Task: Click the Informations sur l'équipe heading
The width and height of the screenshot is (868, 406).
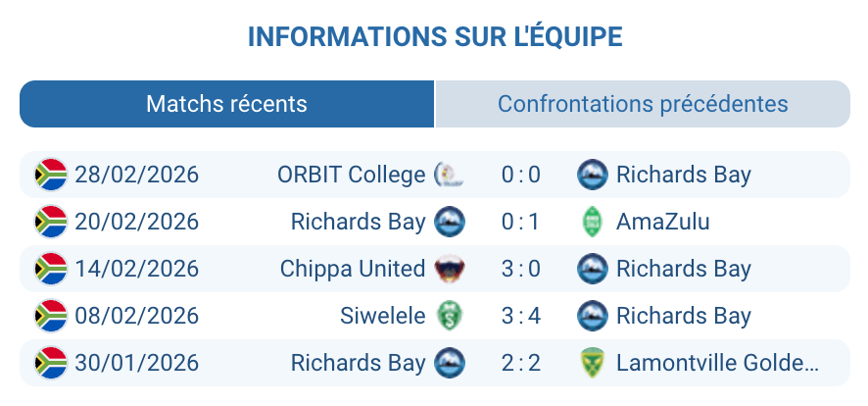Action: click(x=435, y=37)
